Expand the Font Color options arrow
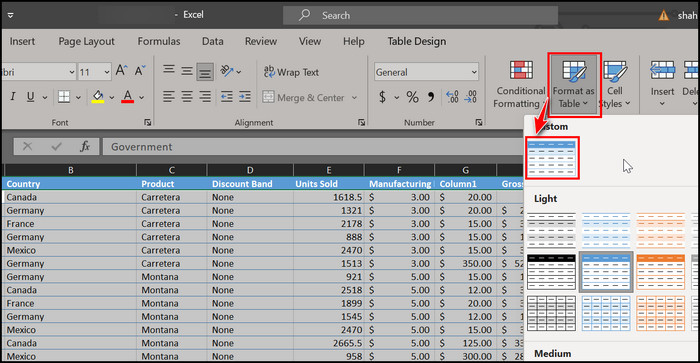This screenshot has width=700, height=363. (142, 97)
